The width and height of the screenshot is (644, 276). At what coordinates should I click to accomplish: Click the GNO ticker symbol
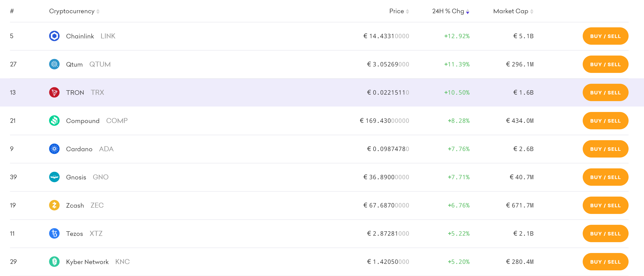click(x=100, y=177)
